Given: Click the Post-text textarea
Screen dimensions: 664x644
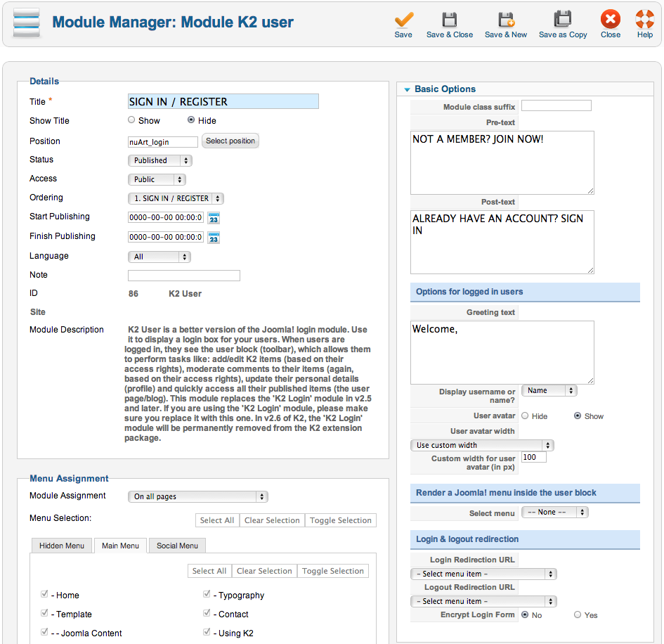Looking at the screenshot, I should click(x=502, y=243).
